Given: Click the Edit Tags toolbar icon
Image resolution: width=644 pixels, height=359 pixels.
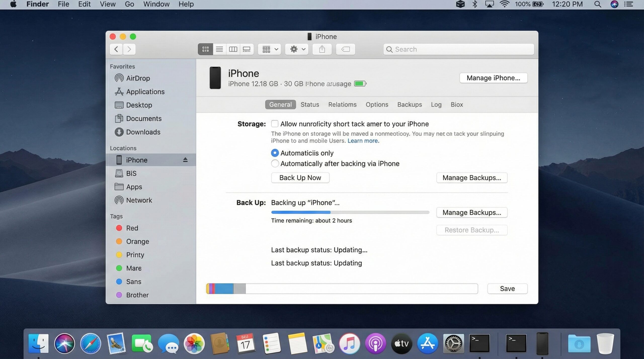Looking at the screenshot, I should [345, 49].
